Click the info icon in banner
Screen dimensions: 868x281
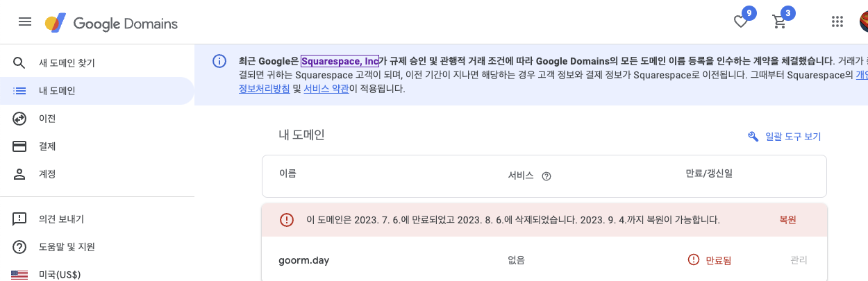coord(219,60)
